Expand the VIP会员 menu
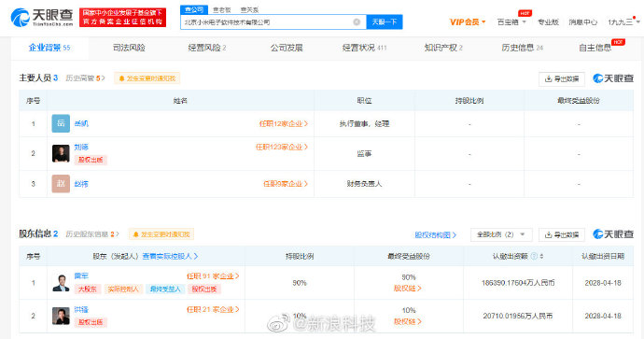Image resolution: width=644 pixels, height=339 pixels. [x=468, y=21]
